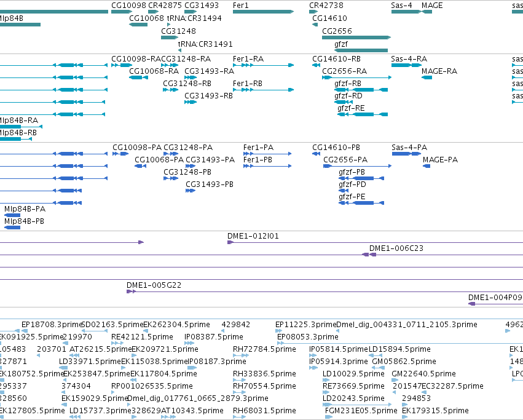Select the CG31493-RB transcript

pyautogui.click(x=191, y=102)
